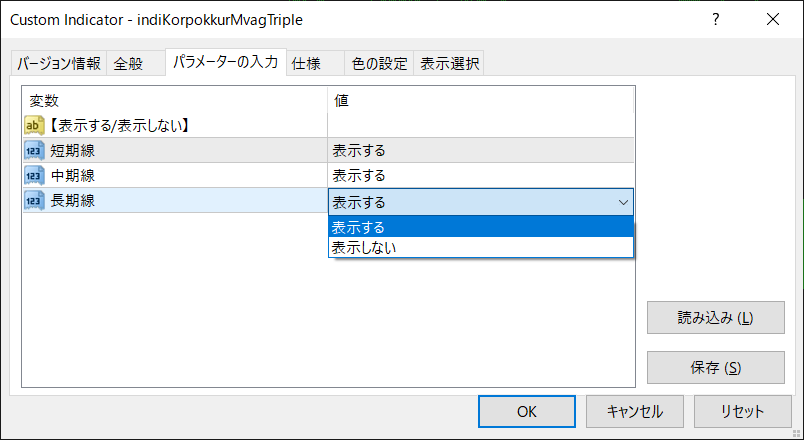The image size is (804, 440).
Task: Open the 色の設定 tab
Action: click(x=379, y=64)
